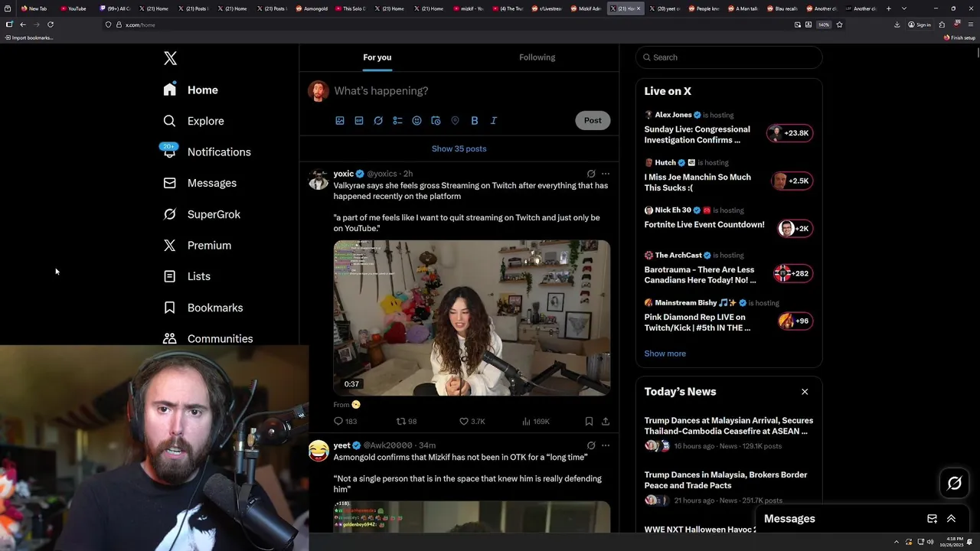Compose new message in Messages drawer

point(932,519)
